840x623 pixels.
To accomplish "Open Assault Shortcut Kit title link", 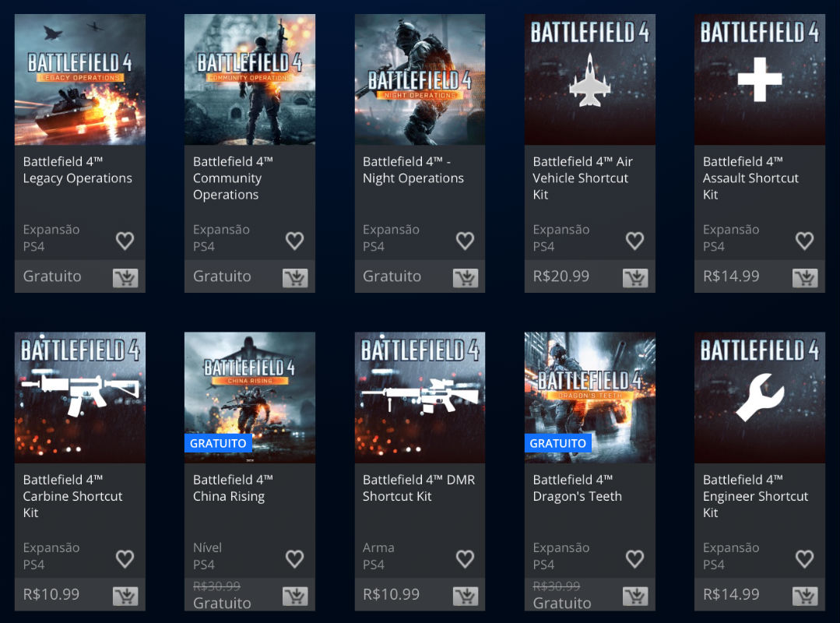I will tap(750, 178).
